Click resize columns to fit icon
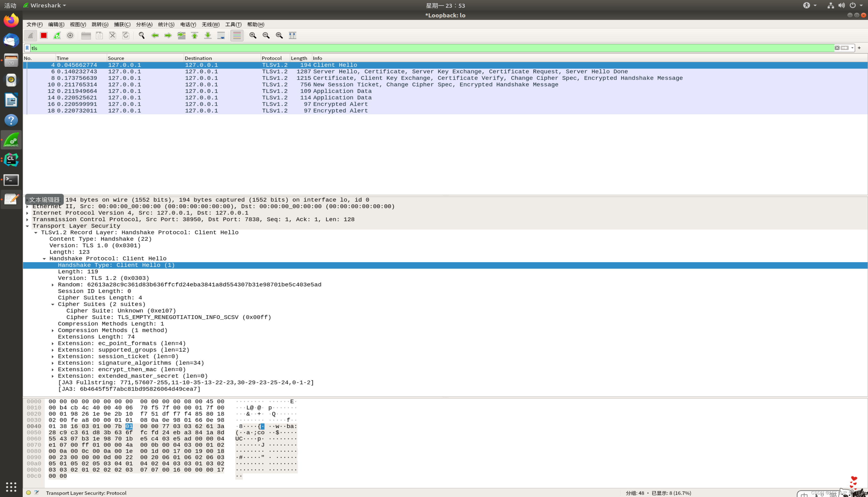 [x=293, y=36]
